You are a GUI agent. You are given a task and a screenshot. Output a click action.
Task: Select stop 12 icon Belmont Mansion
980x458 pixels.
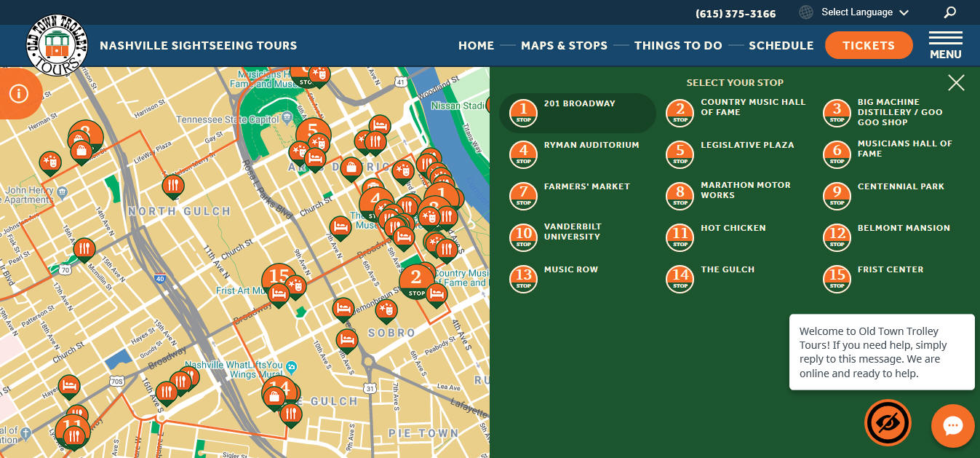837,237
